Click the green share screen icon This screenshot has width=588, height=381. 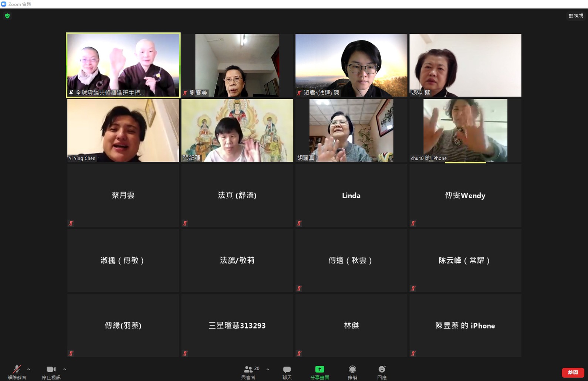tap(320, 369)
